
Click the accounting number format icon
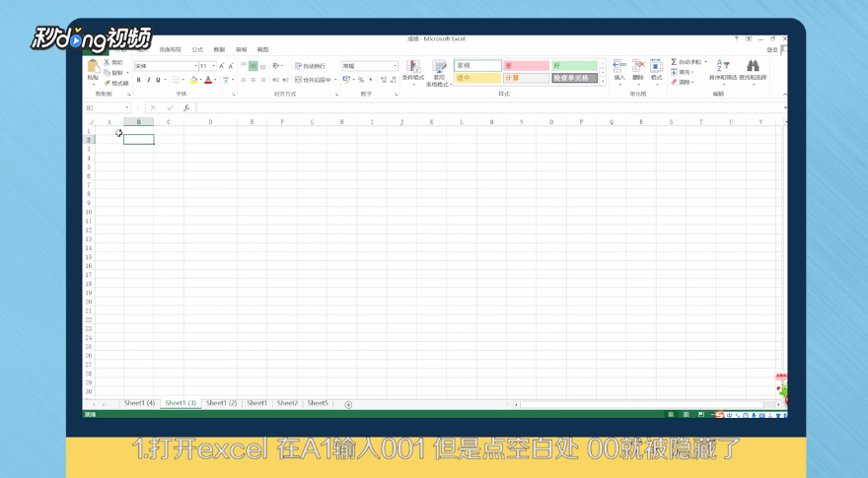(x=346, y=80)
